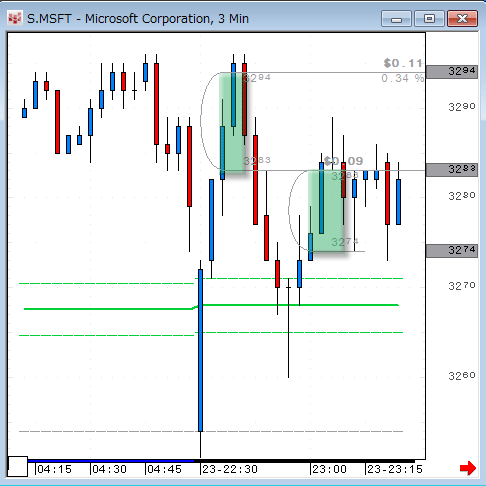Select the 3274 price marker on axis
486x486 pixels.
[452, 251]
